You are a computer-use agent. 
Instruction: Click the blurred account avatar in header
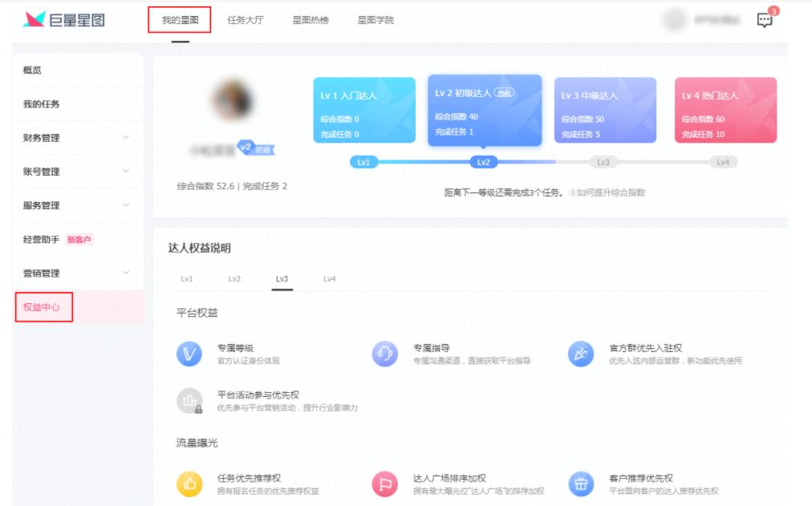(675, 20)
